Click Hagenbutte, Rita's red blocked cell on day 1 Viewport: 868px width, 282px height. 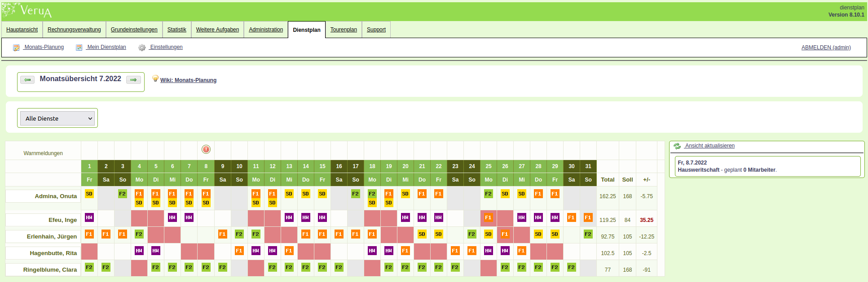(x=89, y=252)
